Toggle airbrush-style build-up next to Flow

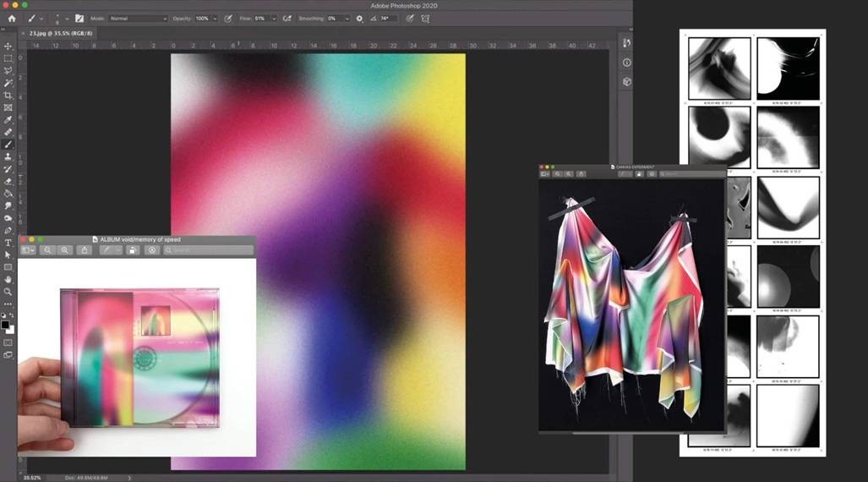tap(287, 18)
